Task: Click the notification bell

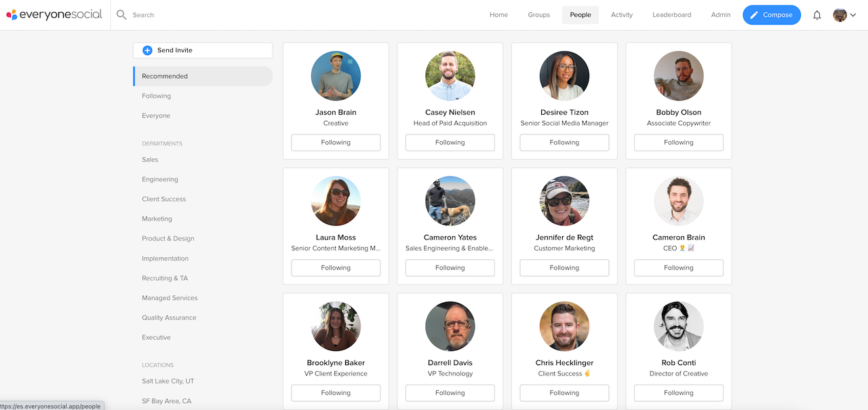Action: (817, 14)
